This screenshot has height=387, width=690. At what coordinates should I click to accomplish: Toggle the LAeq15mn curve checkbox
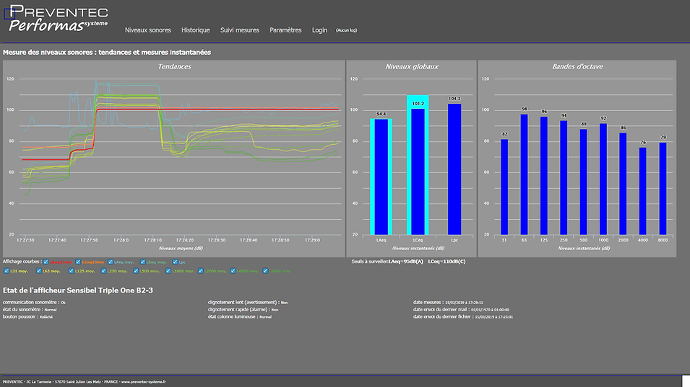click(46, 262)
